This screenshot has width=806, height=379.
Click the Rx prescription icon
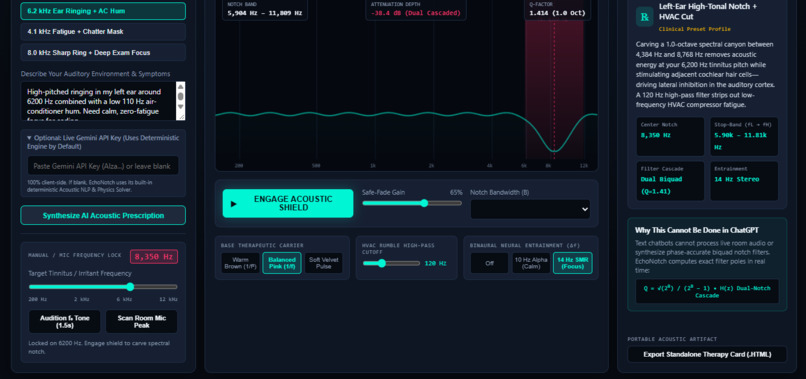[644, 16]
